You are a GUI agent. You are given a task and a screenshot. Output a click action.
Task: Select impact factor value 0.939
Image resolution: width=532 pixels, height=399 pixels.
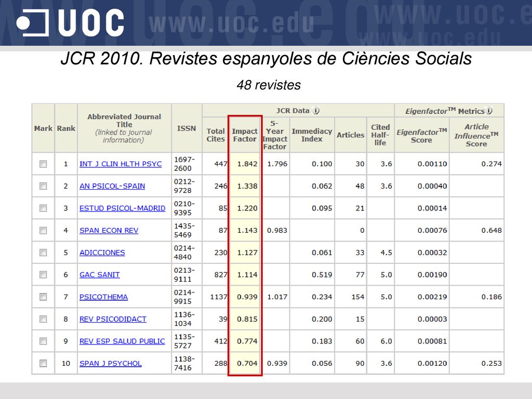pyautogui.click(x=247, y=297)
